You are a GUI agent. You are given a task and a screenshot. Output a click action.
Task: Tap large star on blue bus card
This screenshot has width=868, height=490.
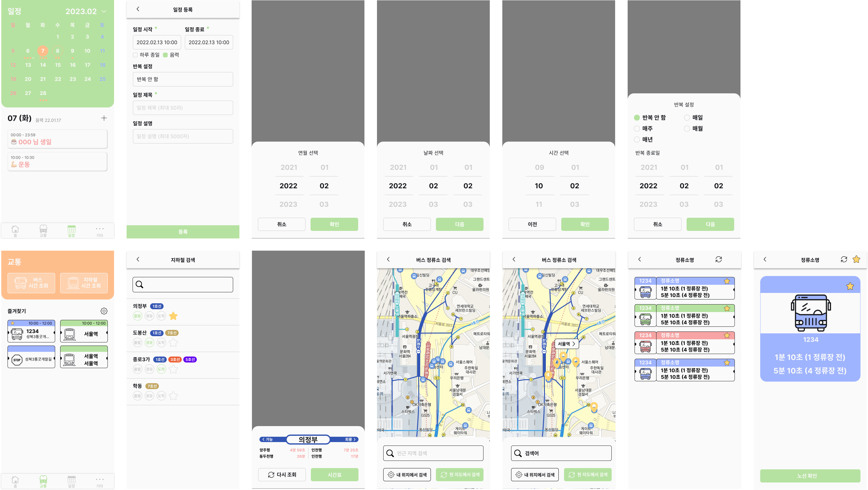(850, 286)
